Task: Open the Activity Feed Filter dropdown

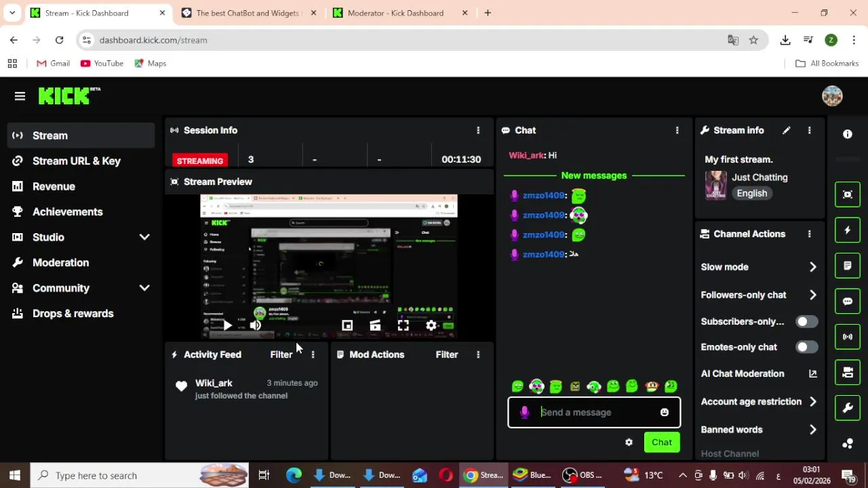Action: click(x=281, y=354)
